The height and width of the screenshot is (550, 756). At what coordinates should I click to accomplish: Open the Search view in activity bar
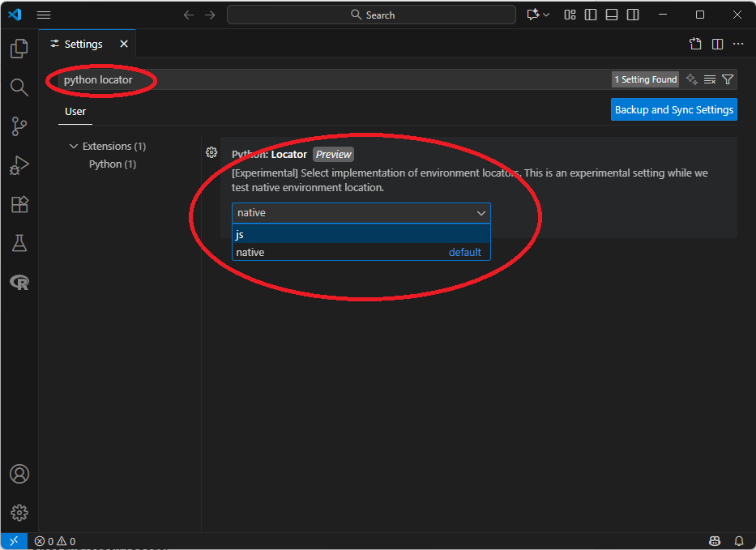point(19,87)
